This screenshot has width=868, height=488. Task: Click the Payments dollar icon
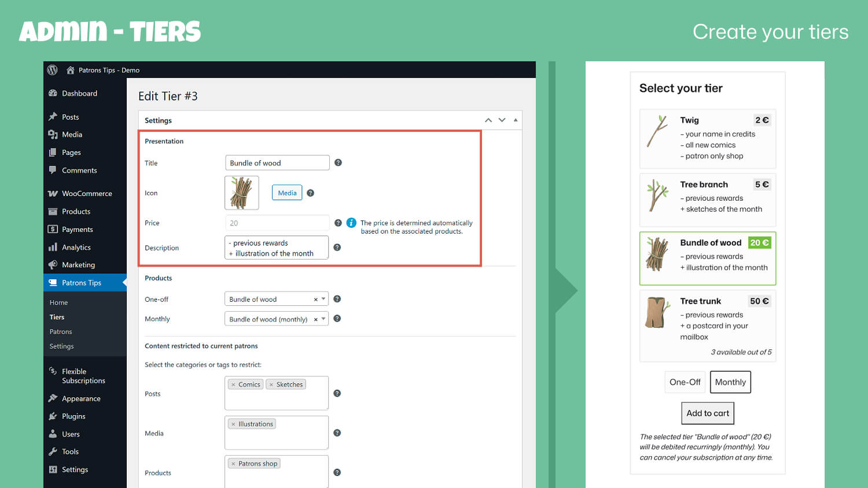coord(53,229)
